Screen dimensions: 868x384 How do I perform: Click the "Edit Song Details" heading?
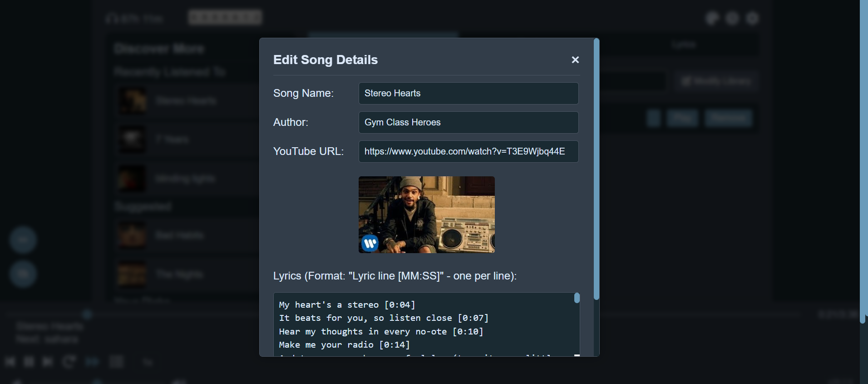[325, 60]
